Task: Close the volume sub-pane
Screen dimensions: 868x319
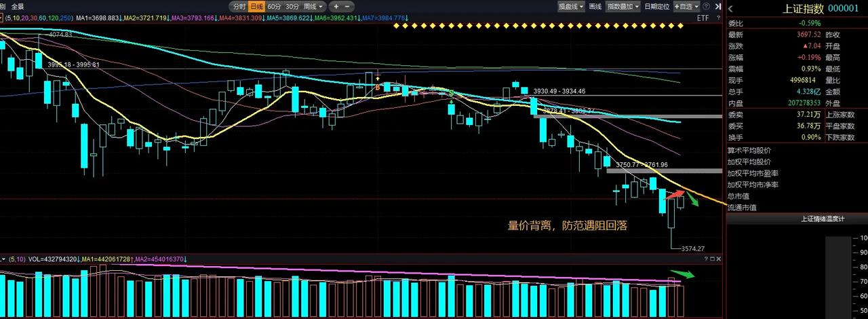Action: (x=719, y=259)
